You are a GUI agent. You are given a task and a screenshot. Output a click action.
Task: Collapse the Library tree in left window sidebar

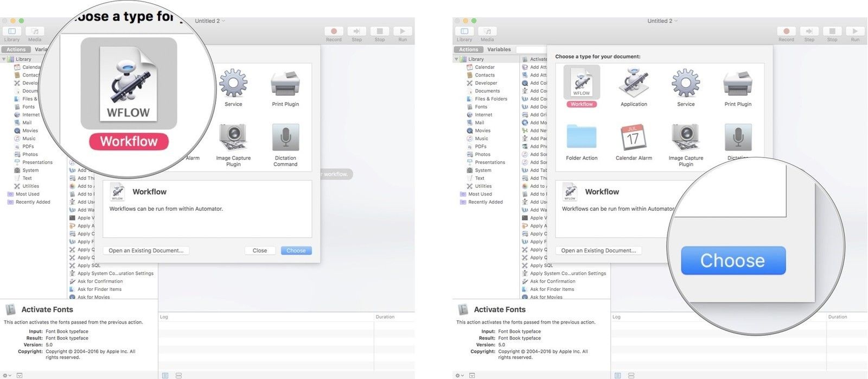pos(4,59)
